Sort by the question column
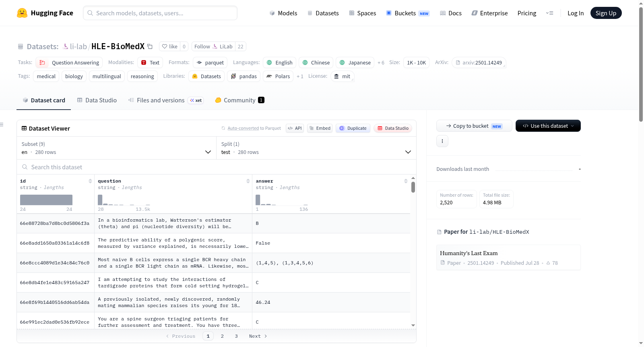 (x=248, y=181)
